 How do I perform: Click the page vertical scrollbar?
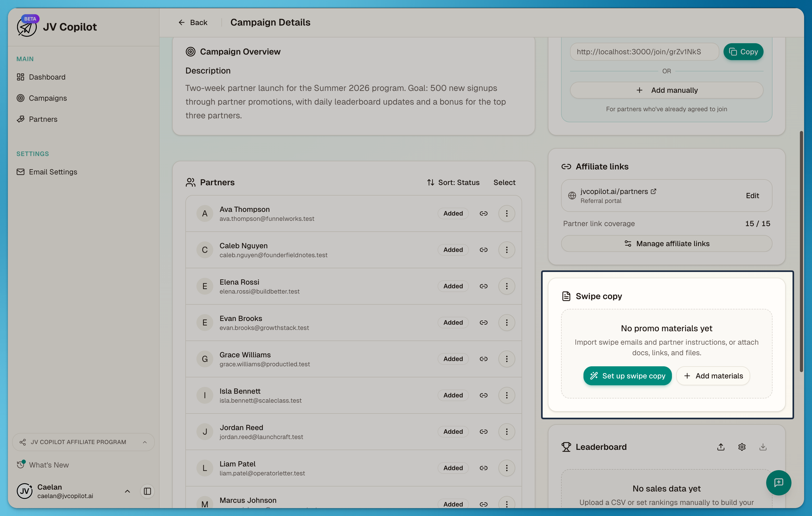[801, 251]
